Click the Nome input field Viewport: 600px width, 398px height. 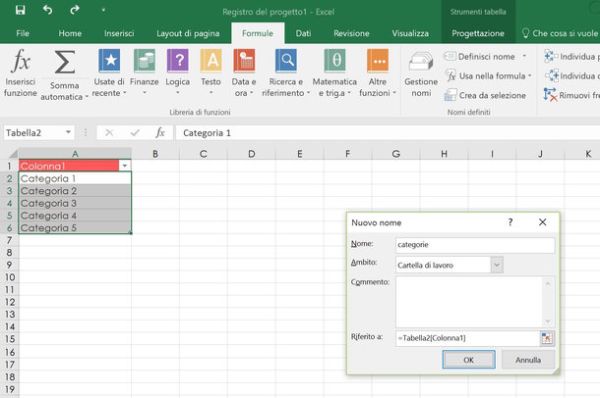click(475, 245)
